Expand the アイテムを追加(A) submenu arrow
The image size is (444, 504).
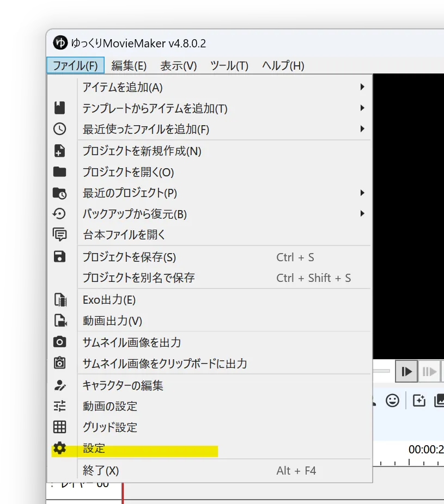click(x=362, y=87)
